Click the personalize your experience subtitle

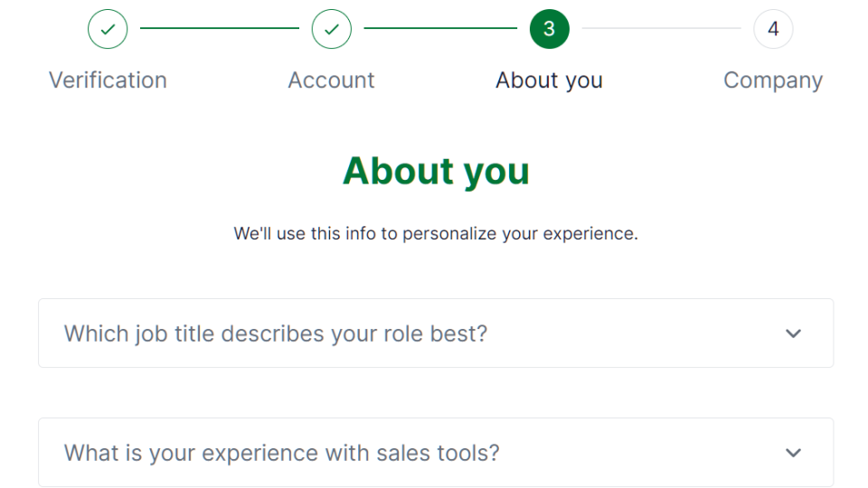(x=436, y=233)
